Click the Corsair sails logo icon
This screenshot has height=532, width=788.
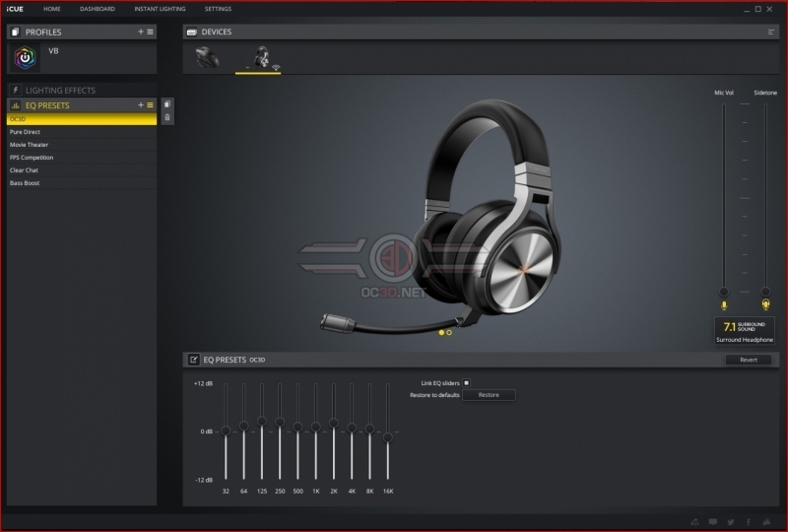pos(766,522)
